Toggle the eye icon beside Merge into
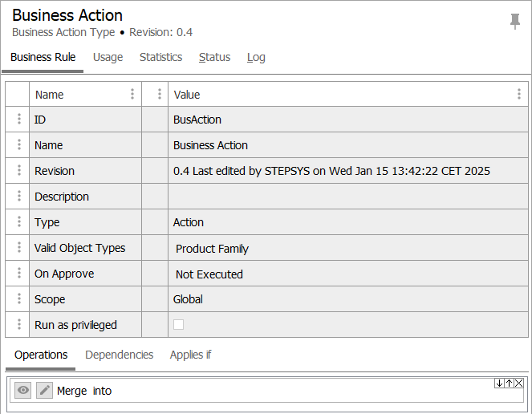This screenshot has width=532, height=414. 23,391
